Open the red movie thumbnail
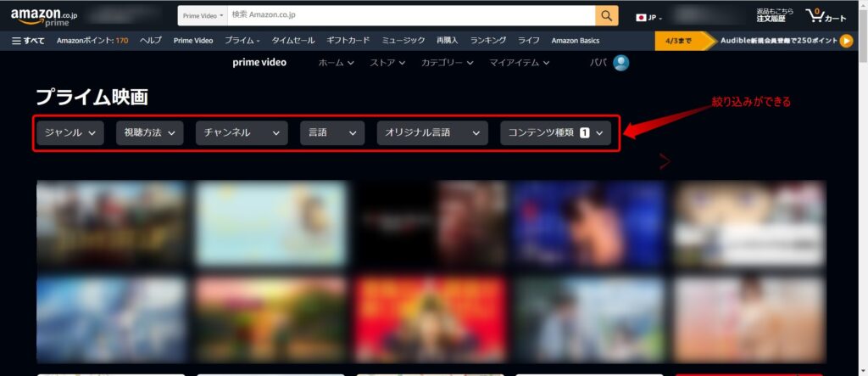The height and width of the screenshot is (376, 868). (431, 319)
